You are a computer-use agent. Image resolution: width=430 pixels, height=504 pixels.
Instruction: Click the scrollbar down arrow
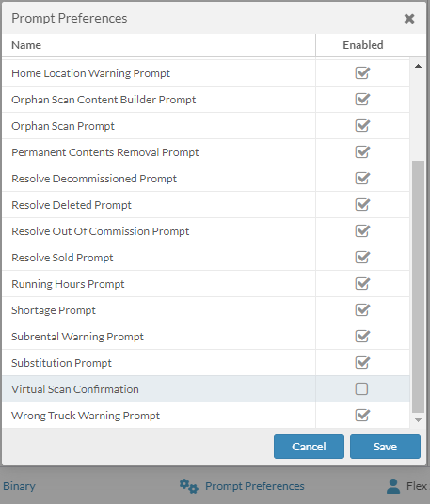(x=418, y=420)
